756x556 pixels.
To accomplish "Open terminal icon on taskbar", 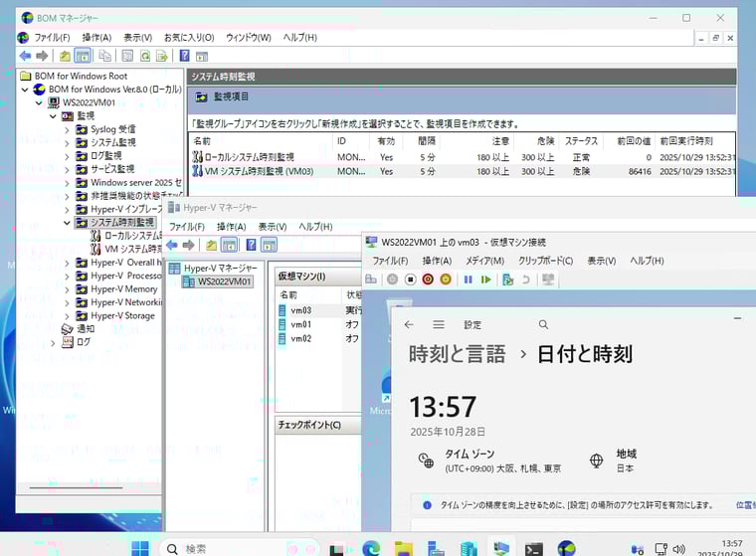I will (x=534, y=548).
